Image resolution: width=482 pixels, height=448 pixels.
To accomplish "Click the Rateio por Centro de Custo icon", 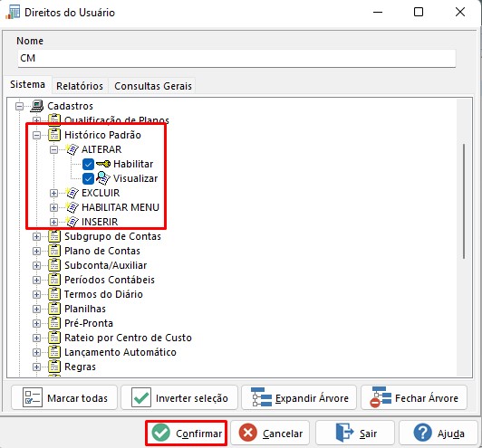I will coord(54,338).
